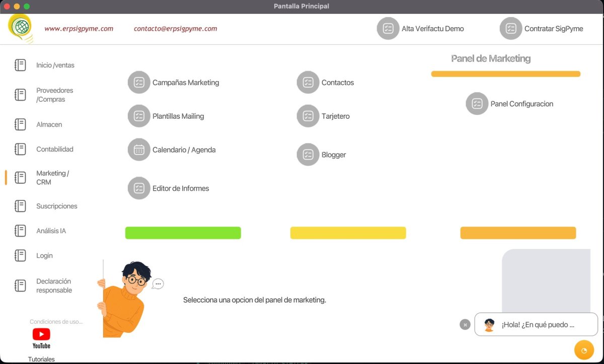
Task: Click the Alta Verifactu Demo label
Action: (433, 29)
